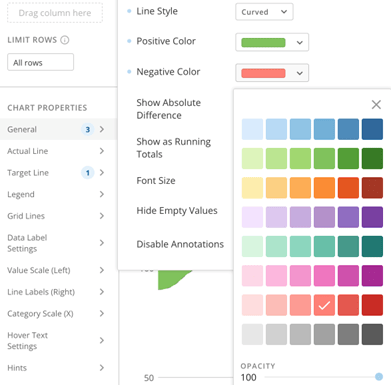Select the lightest gray swatch
The width and height of the screenshot is (391, 385).
(x=252, y=334)
